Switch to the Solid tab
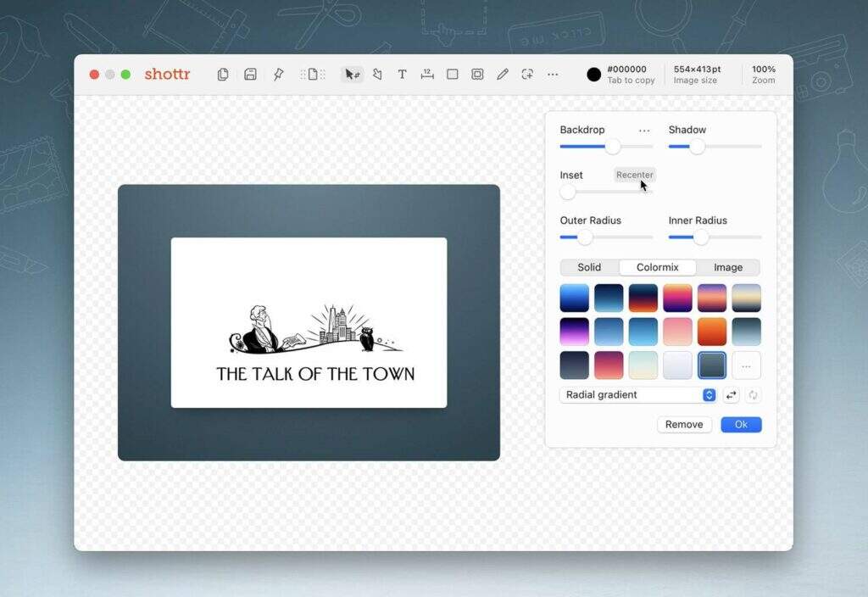Viewport: 868px width, 597px height. pyautogui.click(x=589, y=267)
